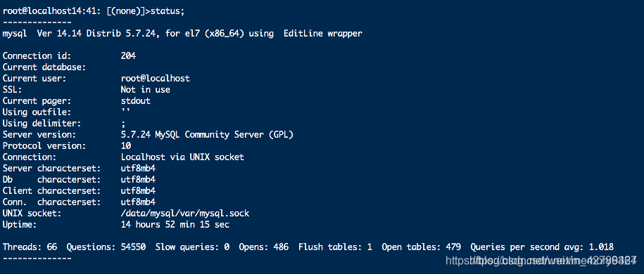Click the Db characterset utf8mb4 value
Image resolution: width=644 pixels, height=274 pixels.
point(138,180)
